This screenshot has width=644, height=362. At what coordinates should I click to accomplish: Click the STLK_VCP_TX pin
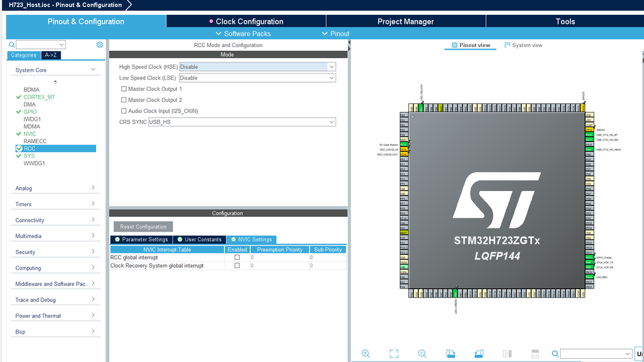coord(589,262)
